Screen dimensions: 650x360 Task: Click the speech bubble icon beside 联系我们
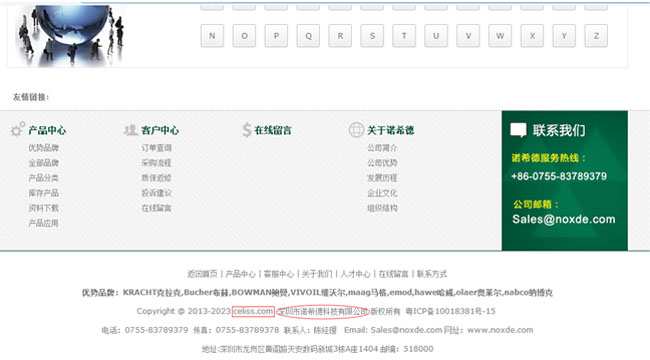tap(518, 130)
